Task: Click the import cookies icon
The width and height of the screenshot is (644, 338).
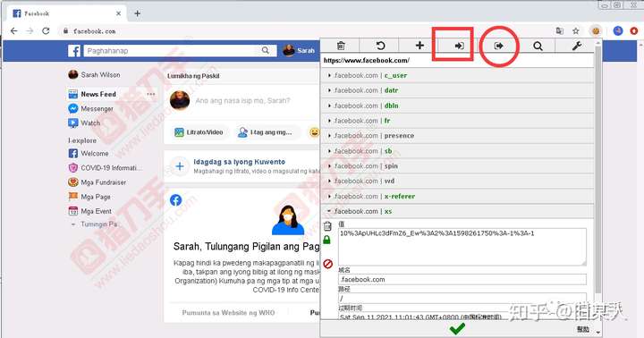Action: 459,46
